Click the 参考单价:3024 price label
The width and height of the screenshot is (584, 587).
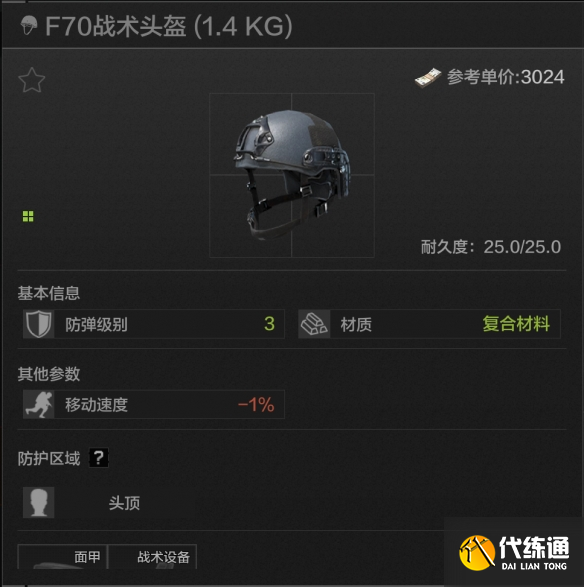[506, 77]
